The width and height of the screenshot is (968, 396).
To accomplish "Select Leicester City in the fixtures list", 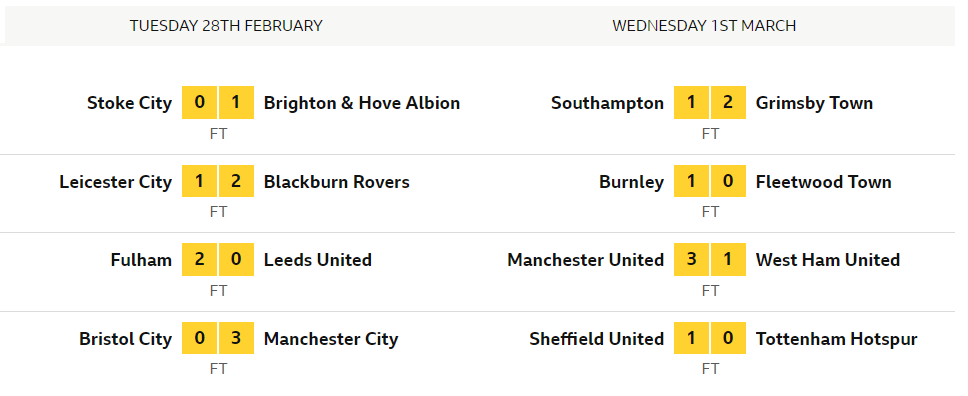I will tap(115, 182).
